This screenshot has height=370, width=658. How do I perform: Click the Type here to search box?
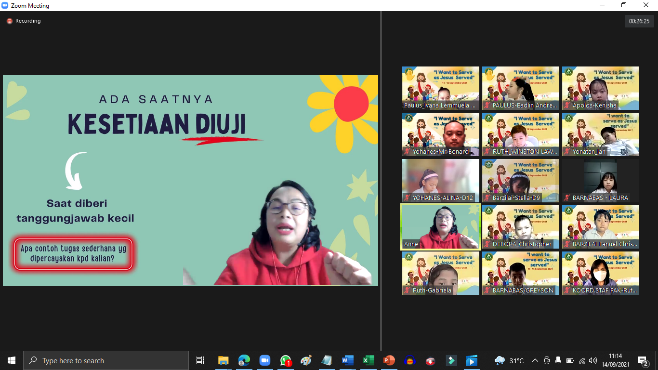(x=106, y=360)
